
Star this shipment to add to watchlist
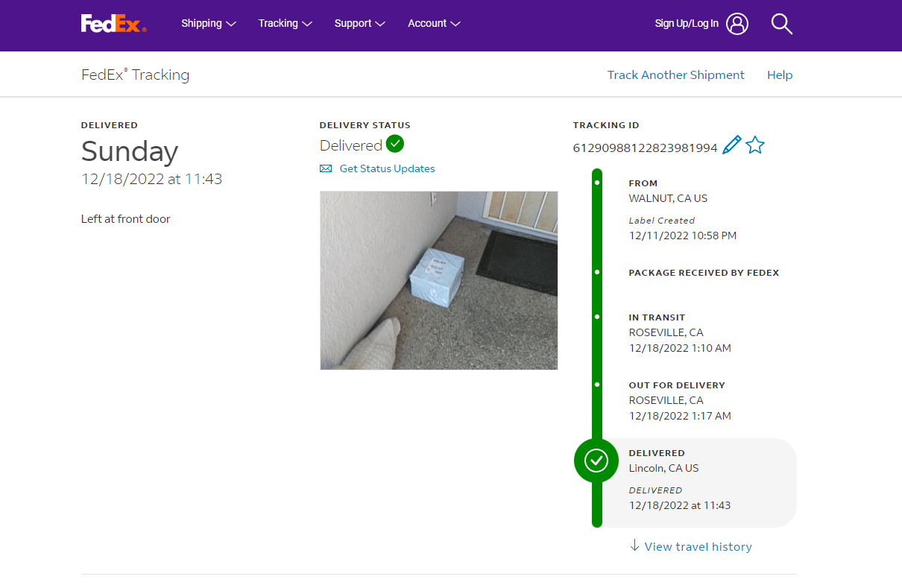[755, 145]
